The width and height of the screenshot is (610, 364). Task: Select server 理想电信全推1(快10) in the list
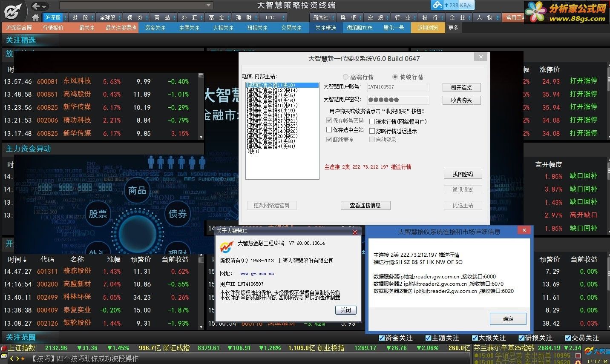pyautogui.click(x=282, y=85)
